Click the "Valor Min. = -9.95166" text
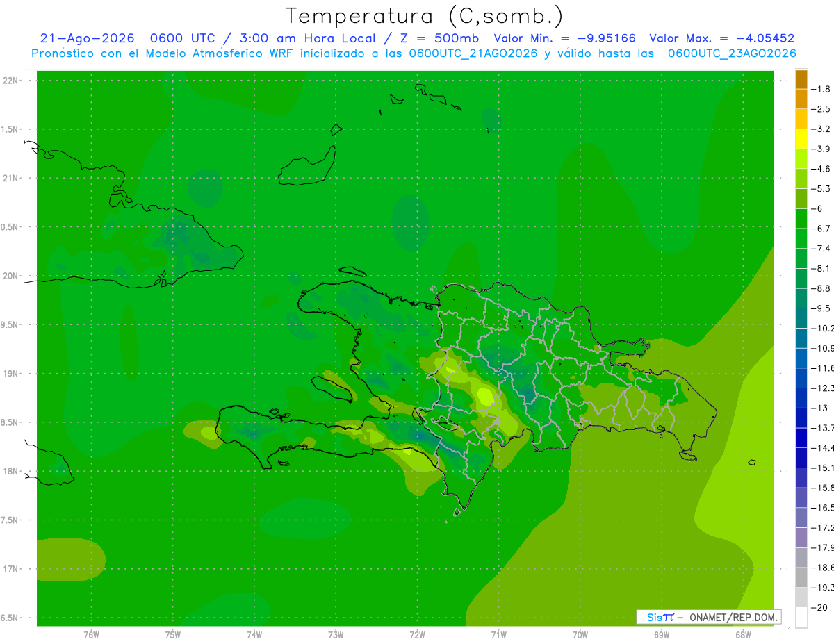This screenshot has width=834, height=644. click(564, 38)
